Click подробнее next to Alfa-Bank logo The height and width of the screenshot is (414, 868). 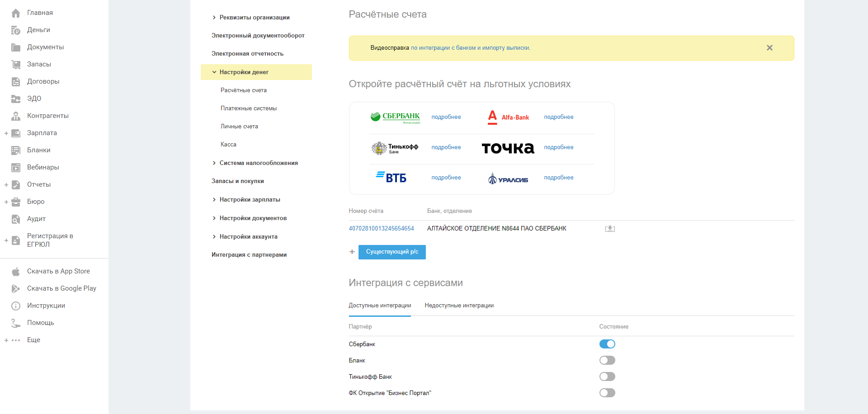558,117
